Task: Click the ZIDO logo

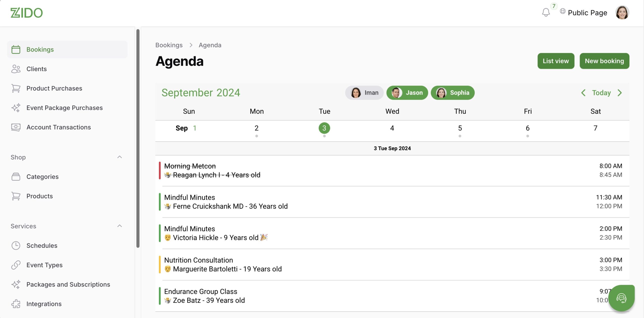Action: click(x=26, y=13)
